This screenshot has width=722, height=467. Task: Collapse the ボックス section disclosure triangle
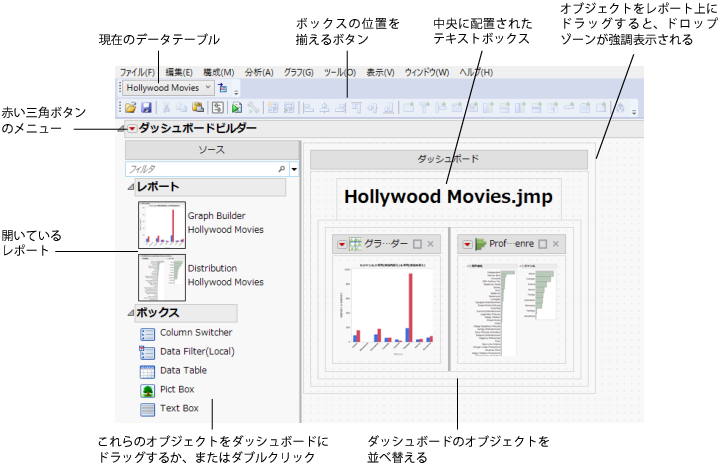130,313
